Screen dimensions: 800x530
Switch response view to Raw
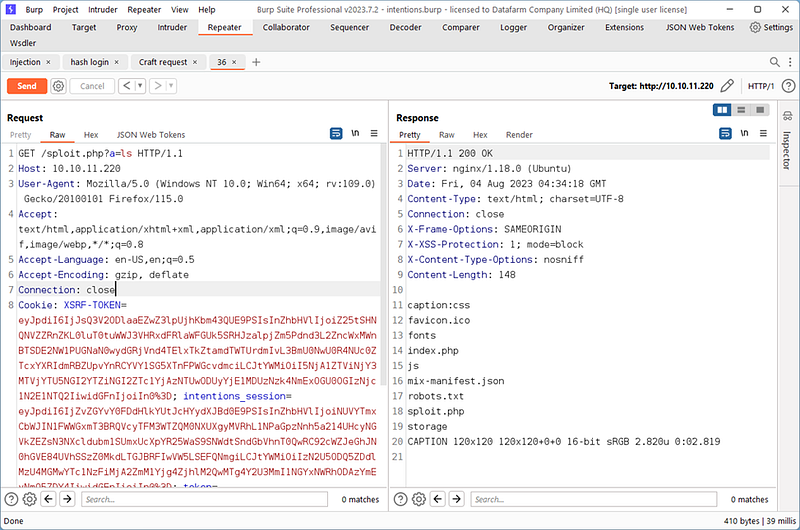point(446,135)
